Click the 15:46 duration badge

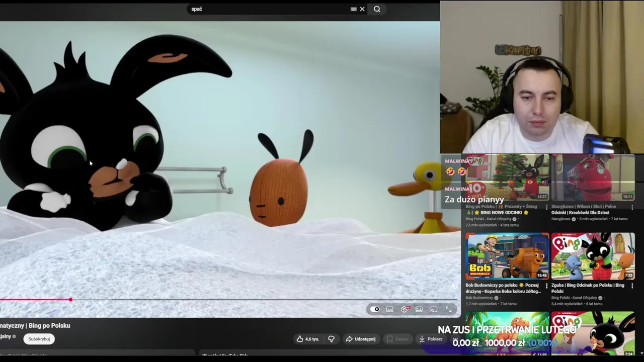click(x=542, y=276)
